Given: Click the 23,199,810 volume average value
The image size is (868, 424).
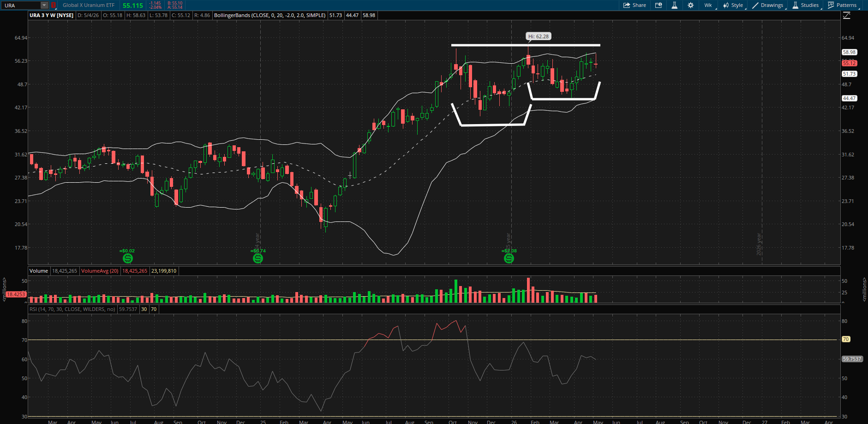Looking at the screenshot, I should coord(164,271).
